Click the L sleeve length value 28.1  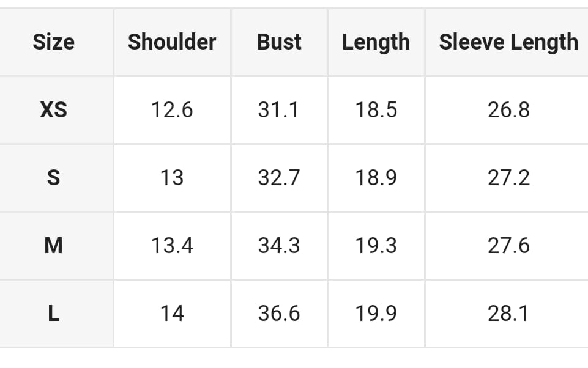508,314
